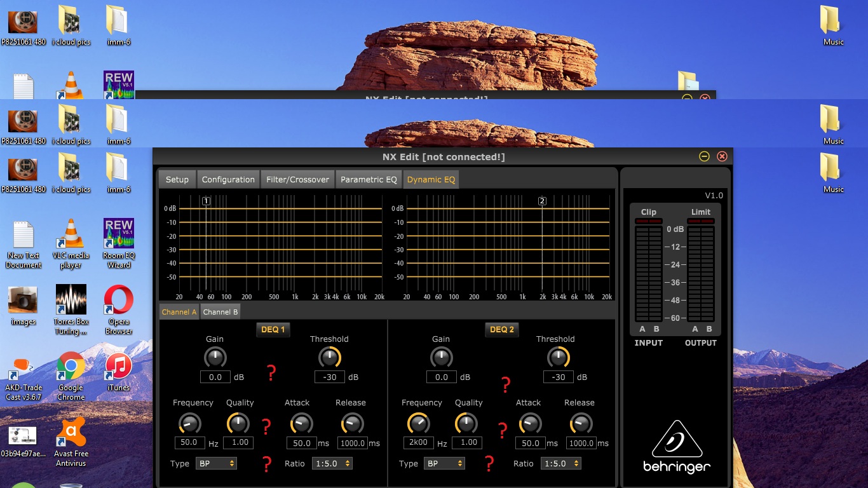Click the DEQ 2 Attack knob
The width and height of the screenshot is (868, 488).
click(x=530, y=423)
